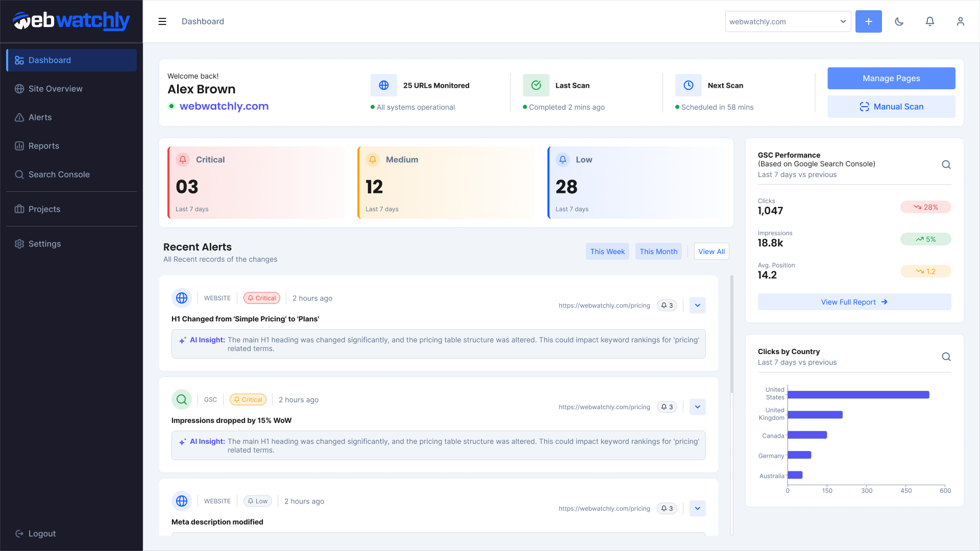
Task: Select the This Week filter
Action: point(607,252)
